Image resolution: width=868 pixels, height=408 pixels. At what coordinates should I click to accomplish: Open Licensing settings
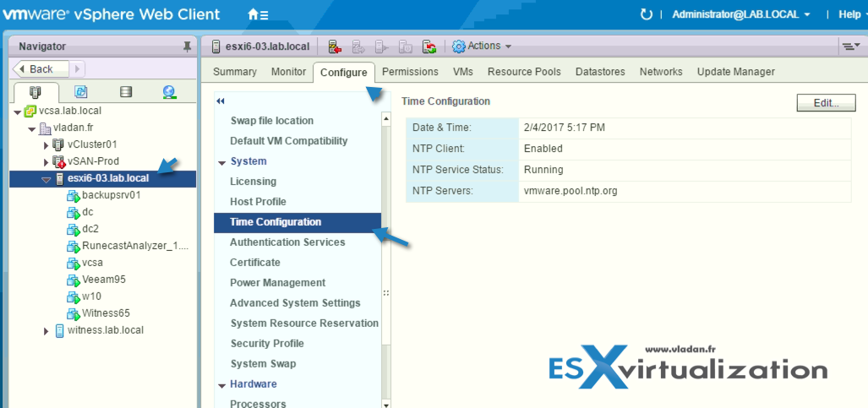pyautogui.click(x=253, y=182)
